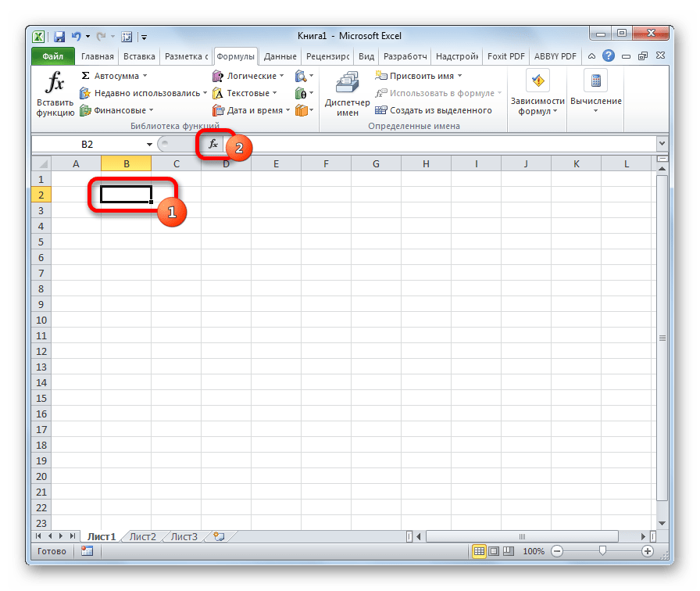This screenshot has height=591, width=700.
Task: Click the Undo icon in quick access toolbar
Action: click(77, 36)
